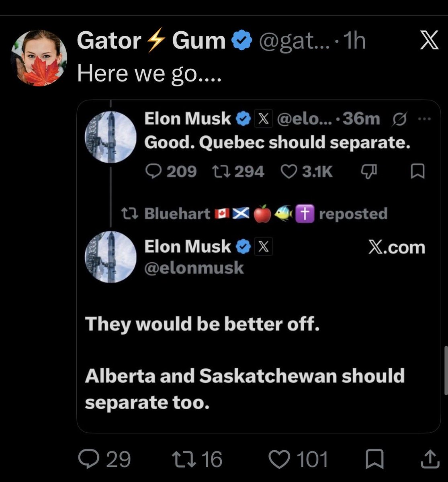448x482 pixels.
Task: Open the 209 replies on Musk's Quebec post
Action: coord(171,172)
